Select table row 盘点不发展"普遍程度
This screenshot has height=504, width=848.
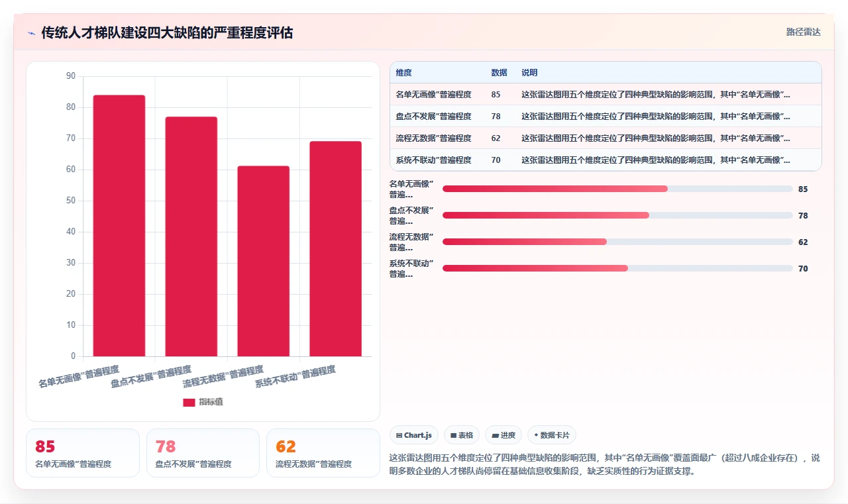pos(606,116)
